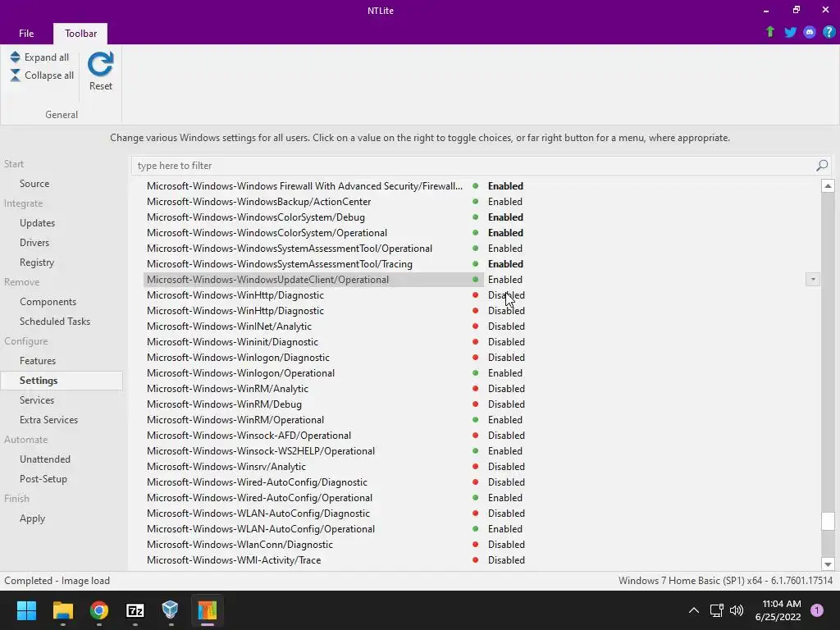Select Settings in sidebar
Image resolution: width=840 pixels, height=630 pixels.
click(x=62, y=381)
